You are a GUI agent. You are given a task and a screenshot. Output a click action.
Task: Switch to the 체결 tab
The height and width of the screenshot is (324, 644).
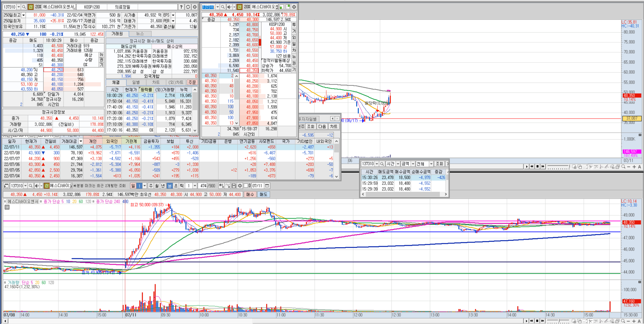(x=116, y=82)
